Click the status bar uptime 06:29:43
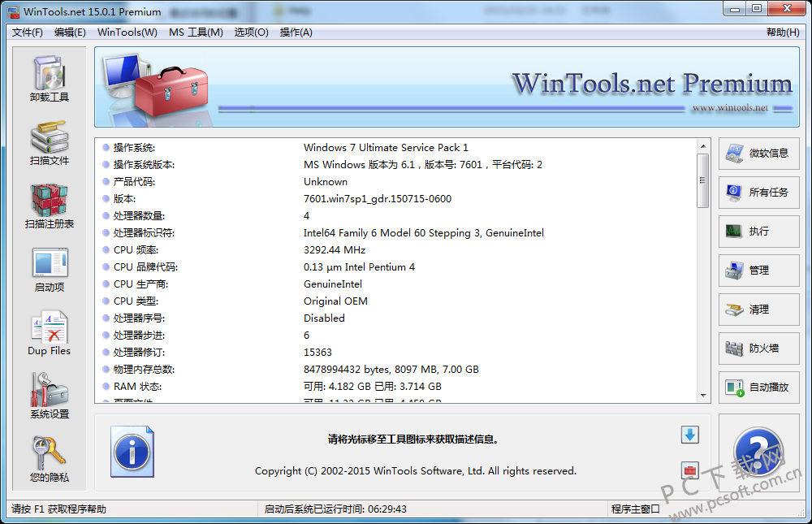The image size is (812, 524). [387, 509]
